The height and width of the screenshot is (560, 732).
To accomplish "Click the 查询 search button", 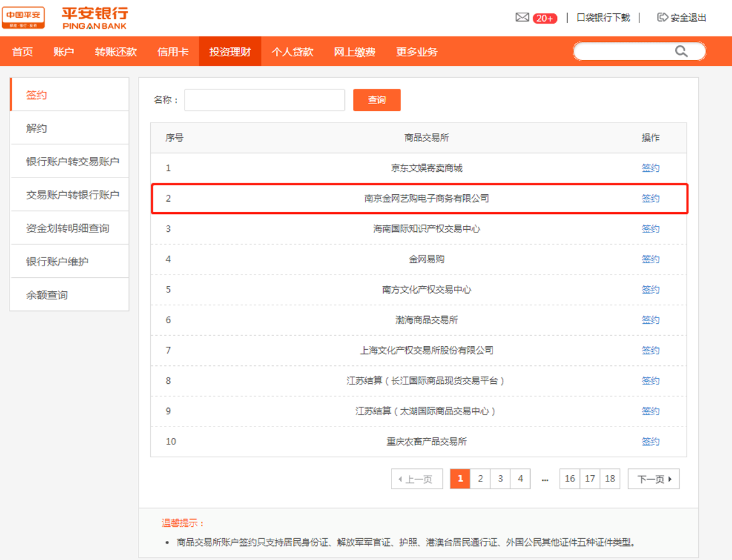I will [x=377, y=100].
